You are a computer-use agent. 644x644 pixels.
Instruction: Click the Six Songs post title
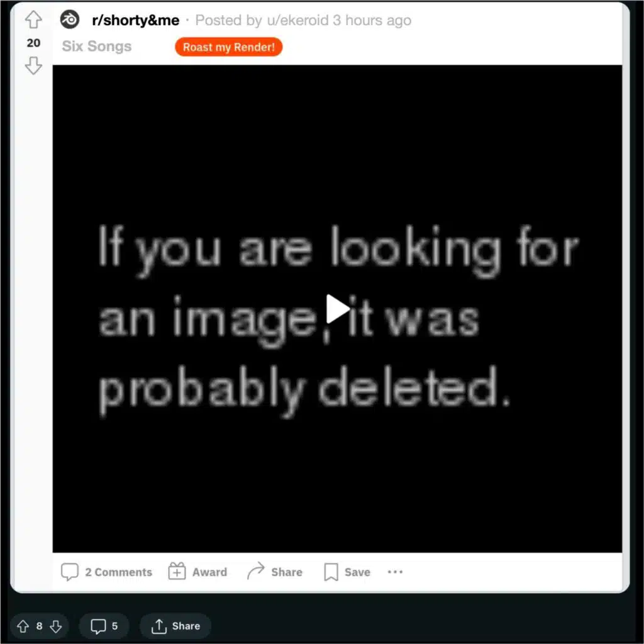97,47
